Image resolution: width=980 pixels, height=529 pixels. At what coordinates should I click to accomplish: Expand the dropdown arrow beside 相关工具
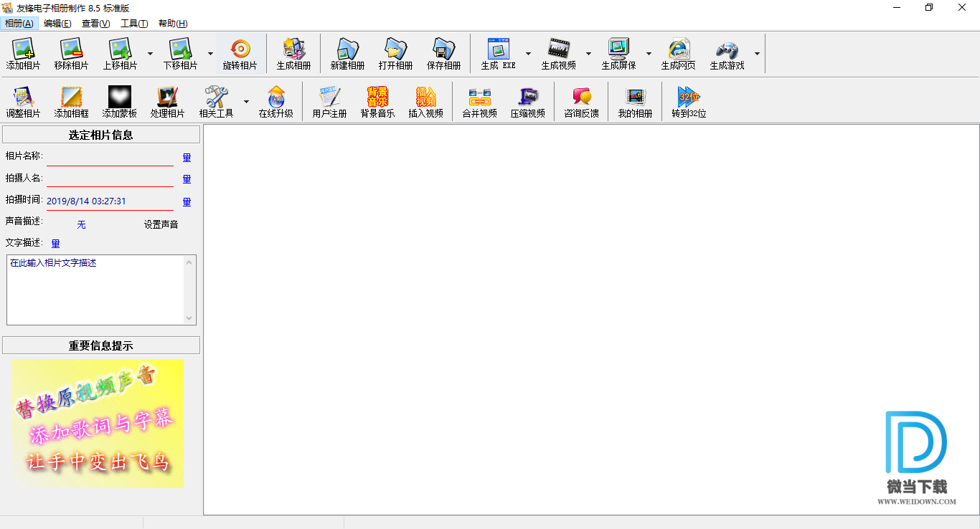(x=246, y=102)
